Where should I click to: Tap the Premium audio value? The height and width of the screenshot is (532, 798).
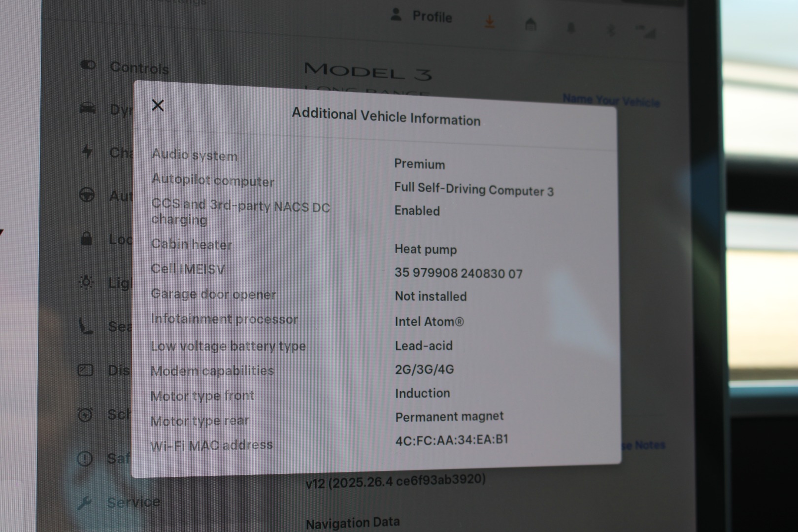tap(420, 164)
